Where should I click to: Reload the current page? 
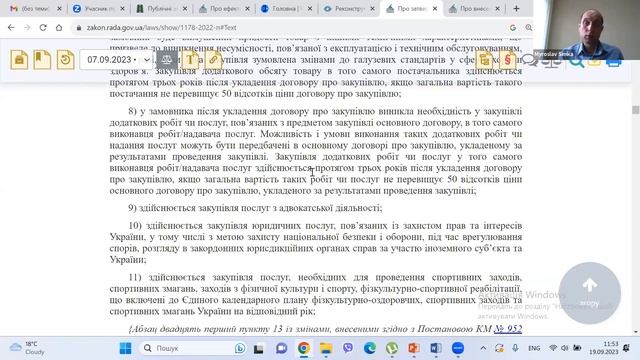[x=43, y=27]
